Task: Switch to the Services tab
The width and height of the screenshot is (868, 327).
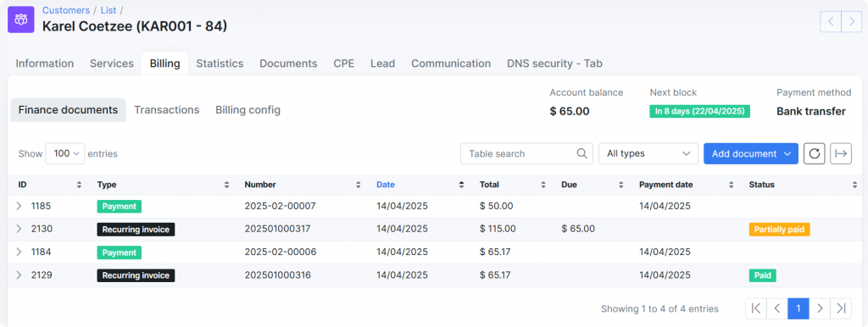Action: [112, 64]
